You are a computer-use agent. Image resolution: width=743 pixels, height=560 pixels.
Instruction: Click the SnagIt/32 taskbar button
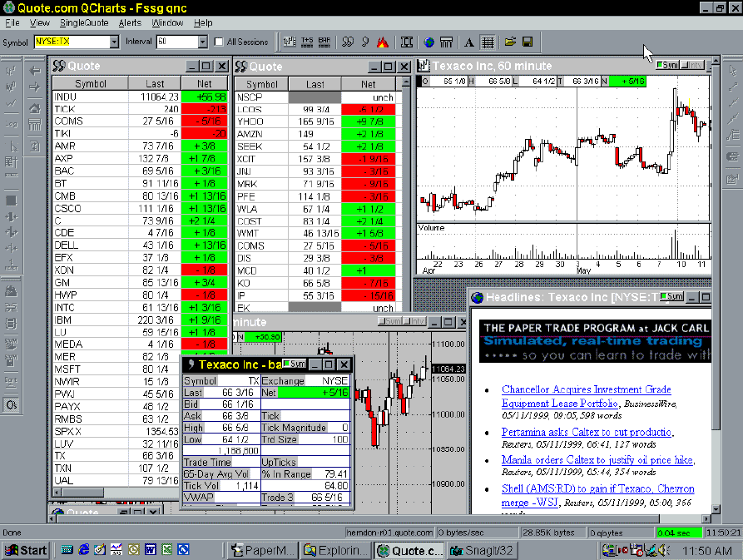482,551
